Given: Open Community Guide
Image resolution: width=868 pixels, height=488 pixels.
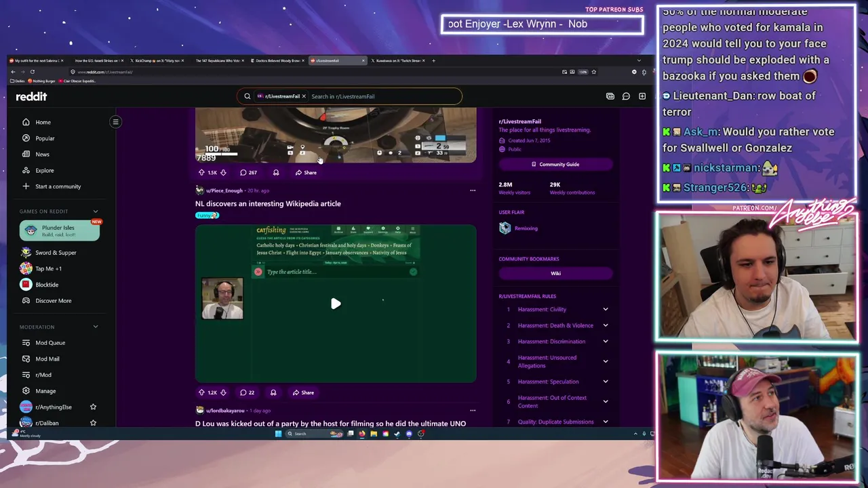Looking at the screenshot, I should pyautogui.click(x=555, y=164).
